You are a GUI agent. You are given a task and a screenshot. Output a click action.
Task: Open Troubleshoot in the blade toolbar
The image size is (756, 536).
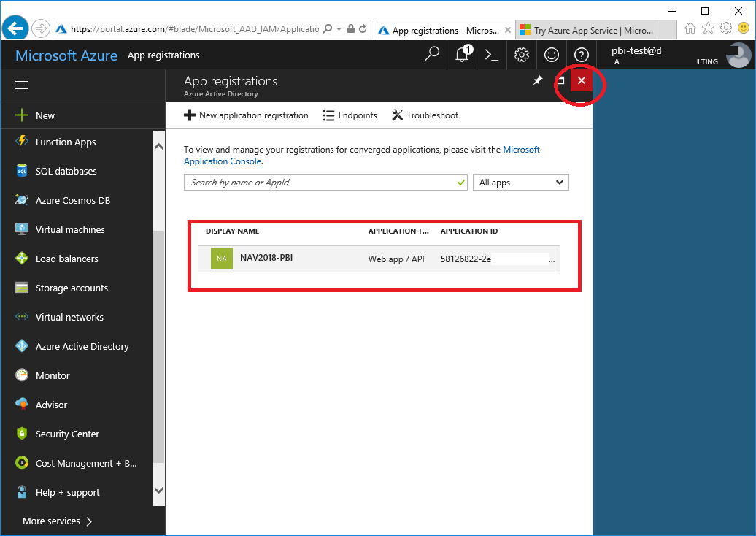point(425,115)
